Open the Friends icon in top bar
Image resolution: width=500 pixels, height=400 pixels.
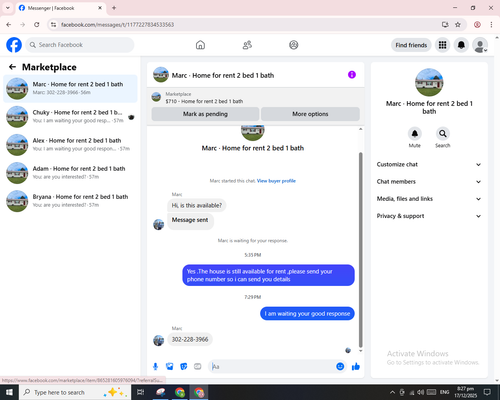(247, 45)
